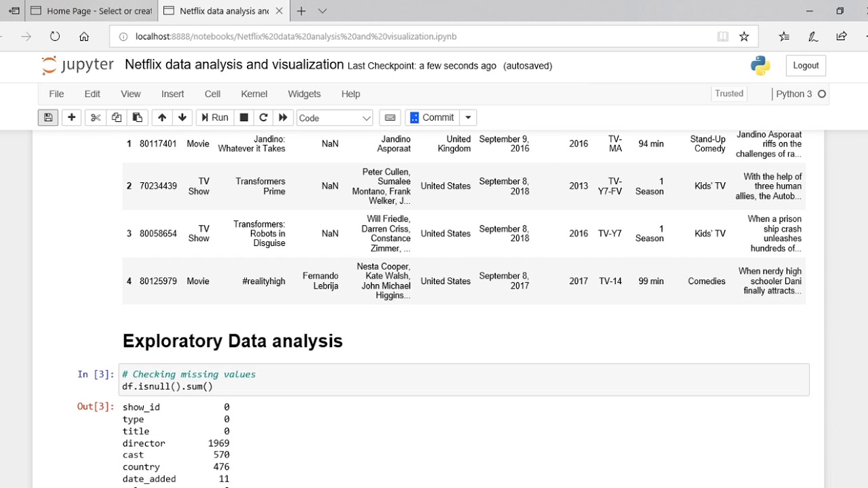868x488 pixels.
Task: Rename the notebook via its title
Action: point(234,65)
